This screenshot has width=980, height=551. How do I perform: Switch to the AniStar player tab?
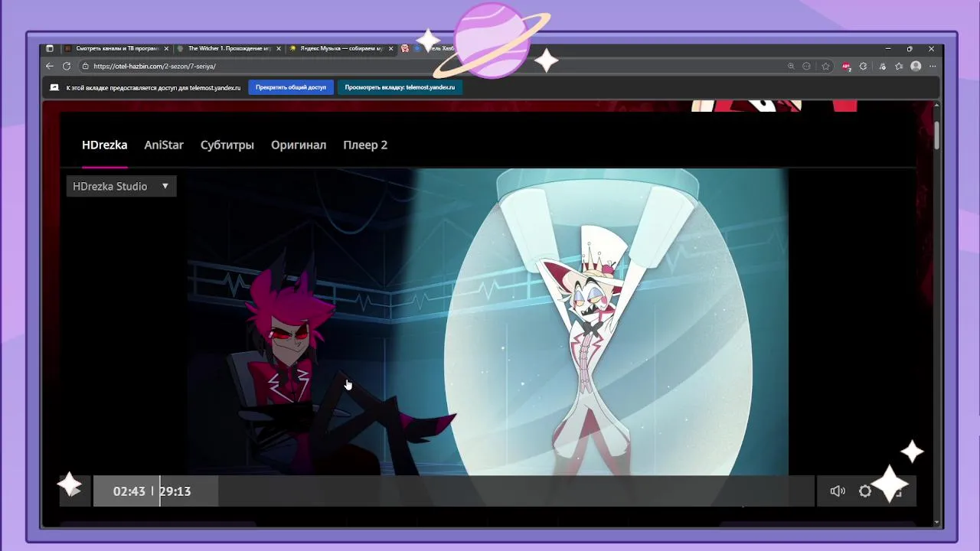coord(164,145)
